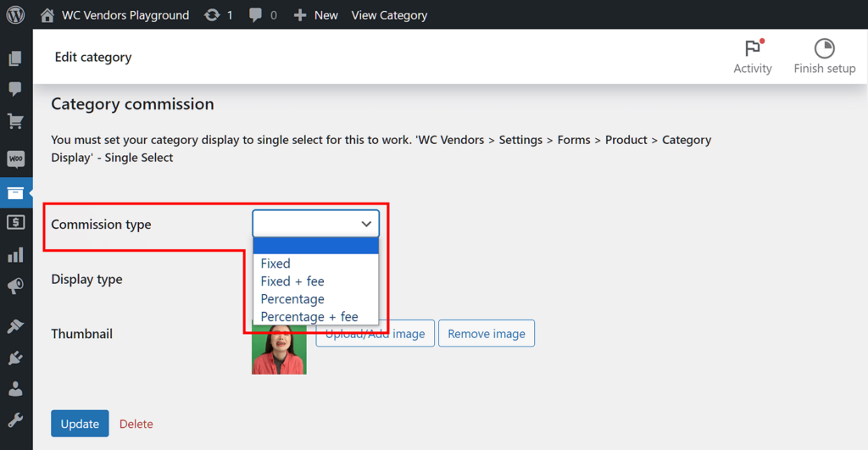The width and height of the screenshot is (868, 450).
Task: Open the Pages sidebar icon
Action: [15, 58]
